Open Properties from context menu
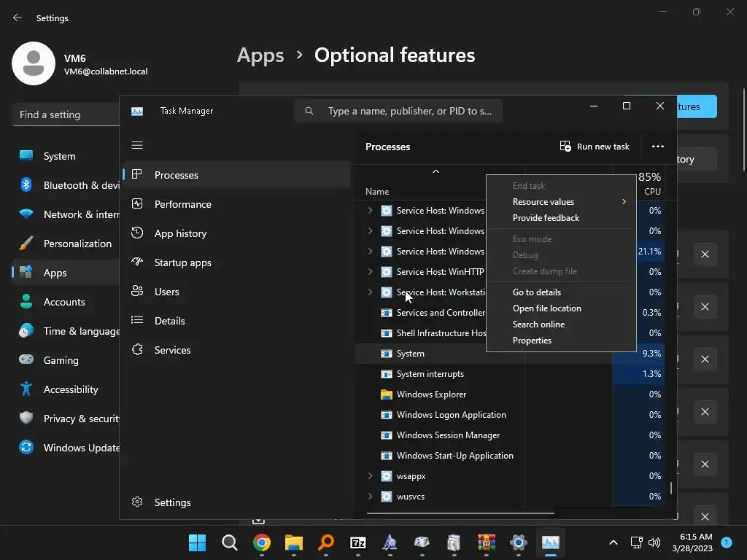Image resolution: width=747 pixels, height=560 pixels. click(561, 341)
